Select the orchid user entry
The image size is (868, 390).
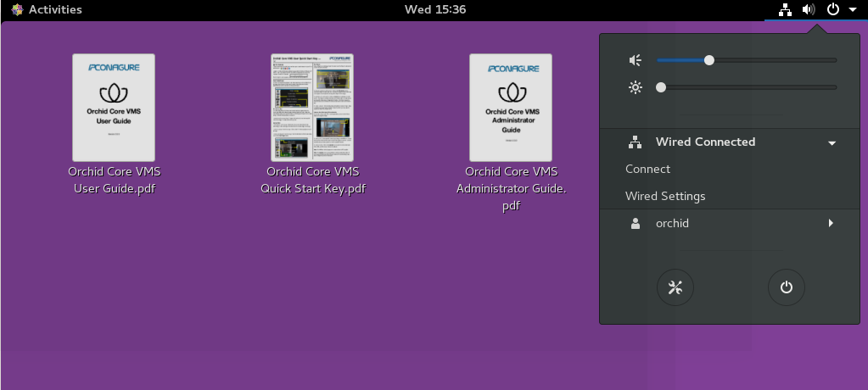coord(730,224)
